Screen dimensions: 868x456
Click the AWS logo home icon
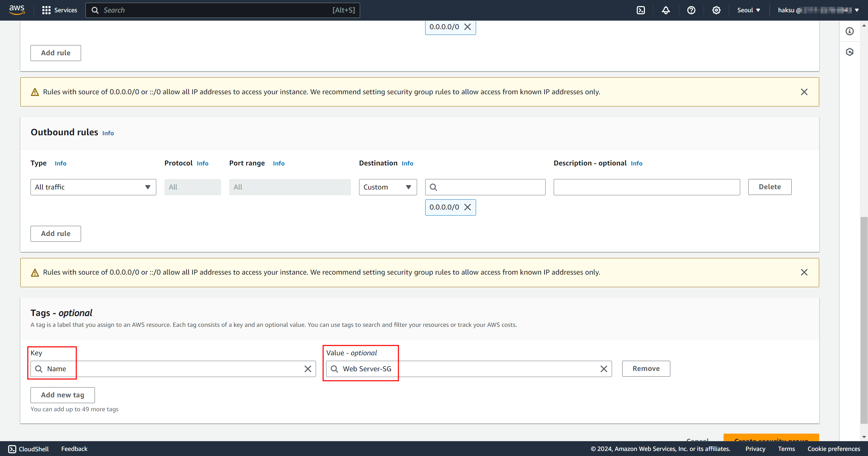[x=17, y=10]
